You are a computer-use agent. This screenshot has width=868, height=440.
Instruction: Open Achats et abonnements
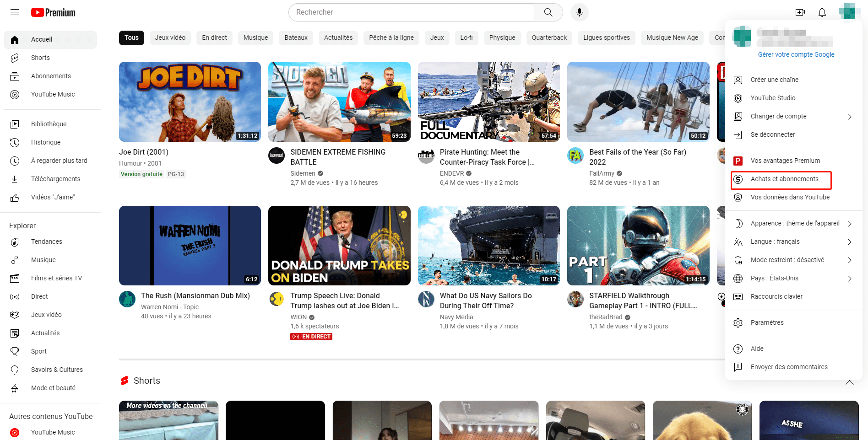[794, 179]
